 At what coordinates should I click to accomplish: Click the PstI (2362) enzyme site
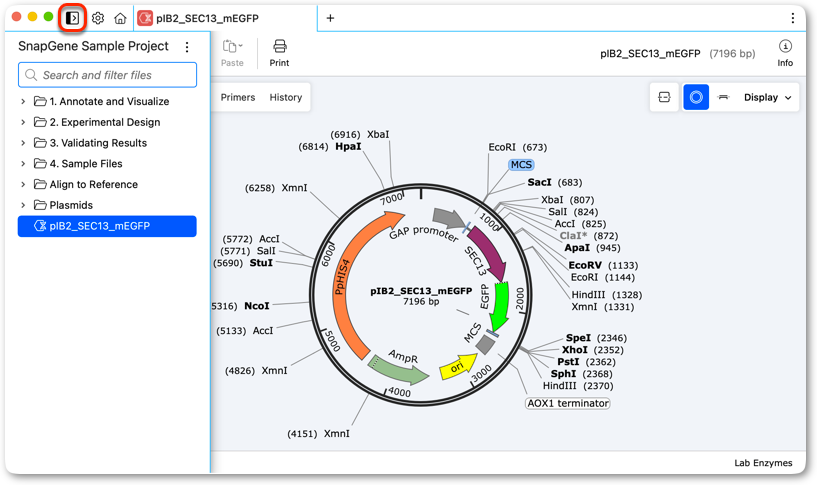click(x=586, y=362)
